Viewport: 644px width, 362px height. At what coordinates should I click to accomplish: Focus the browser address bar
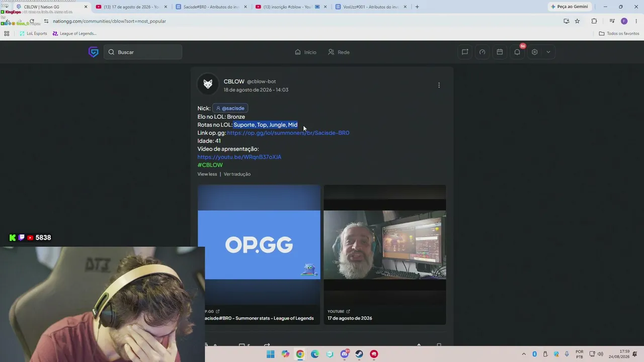(302, 21)
